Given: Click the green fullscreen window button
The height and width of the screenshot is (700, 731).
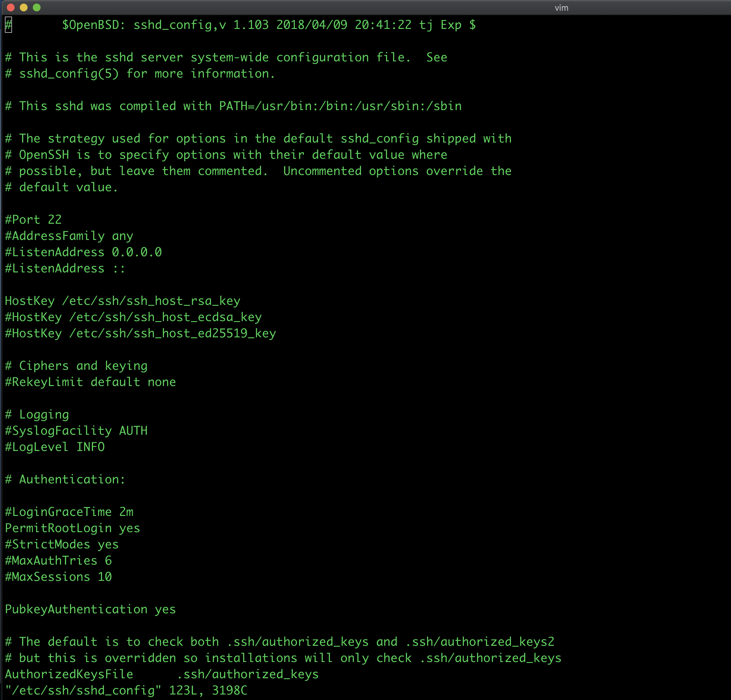Looking at the screenshot, I should pos(37,7).
